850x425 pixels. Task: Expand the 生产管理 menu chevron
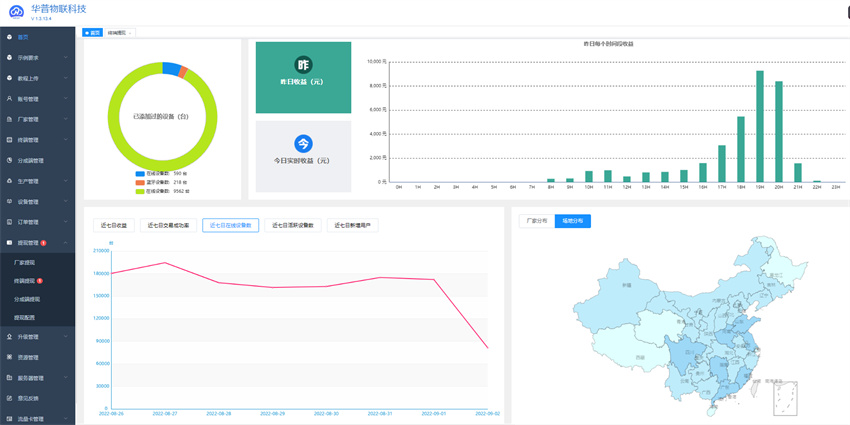pos(66,181)
